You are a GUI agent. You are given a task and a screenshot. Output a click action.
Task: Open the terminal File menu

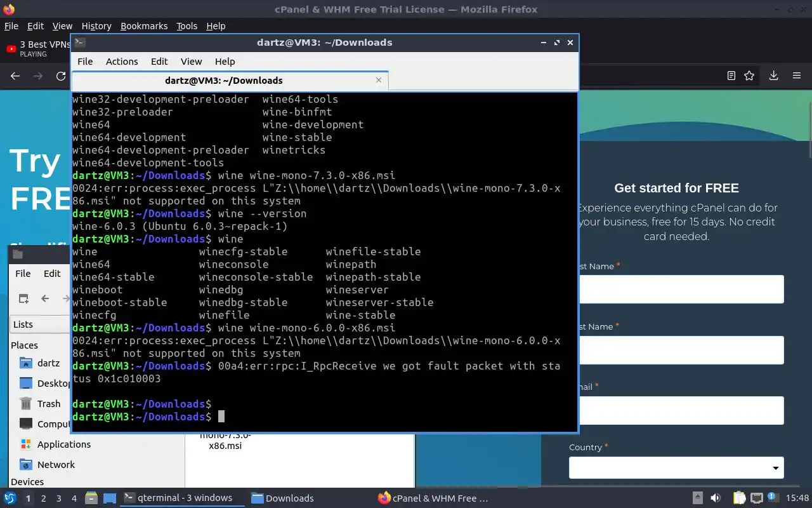(x=85, y=62)
